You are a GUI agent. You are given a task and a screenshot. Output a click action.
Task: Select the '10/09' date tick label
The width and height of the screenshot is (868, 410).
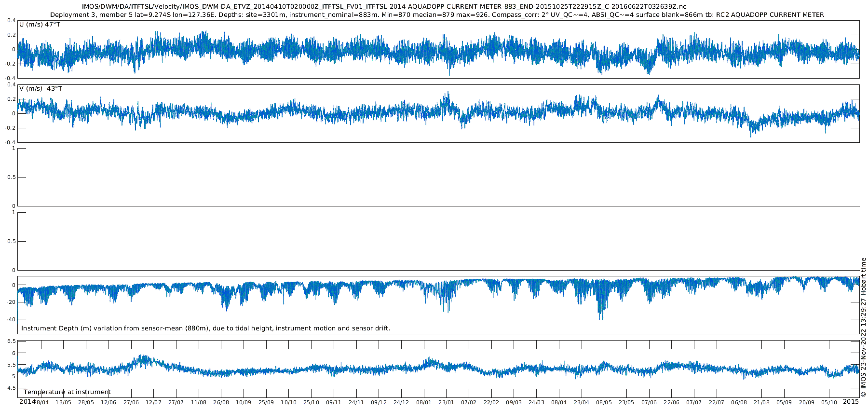click(x=244, y=402)
